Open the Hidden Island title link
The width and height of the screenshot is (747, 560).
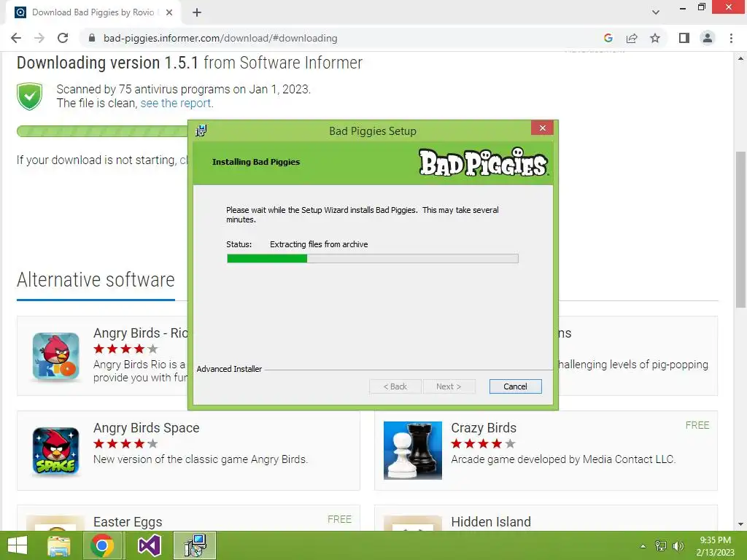click(491, 522)
